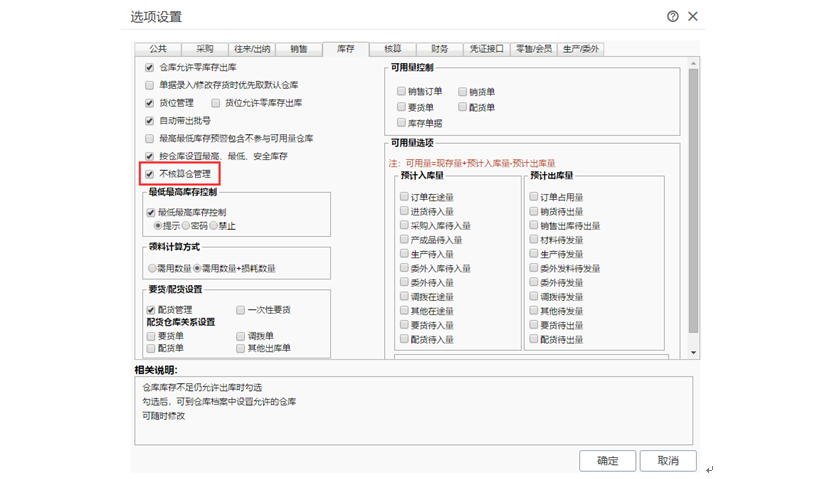
Task: Enable 销货单 in 可用量控制
Action: [463, 91]
